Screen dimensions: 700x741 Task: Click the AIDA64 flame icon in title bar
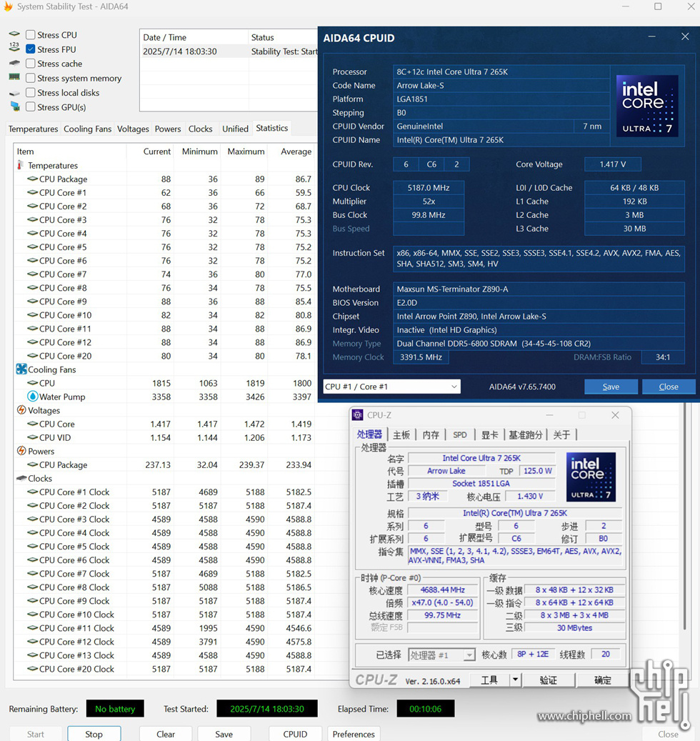(8, 6)
